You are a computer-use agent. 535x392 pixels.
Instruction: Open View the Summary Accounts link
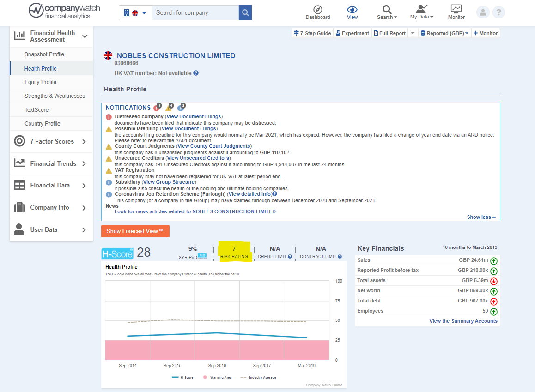[x=463, y=321]
